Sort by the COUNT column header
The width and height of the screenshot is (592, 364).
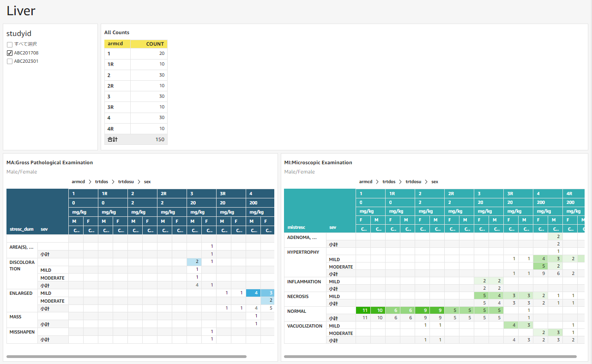[155, 43]
